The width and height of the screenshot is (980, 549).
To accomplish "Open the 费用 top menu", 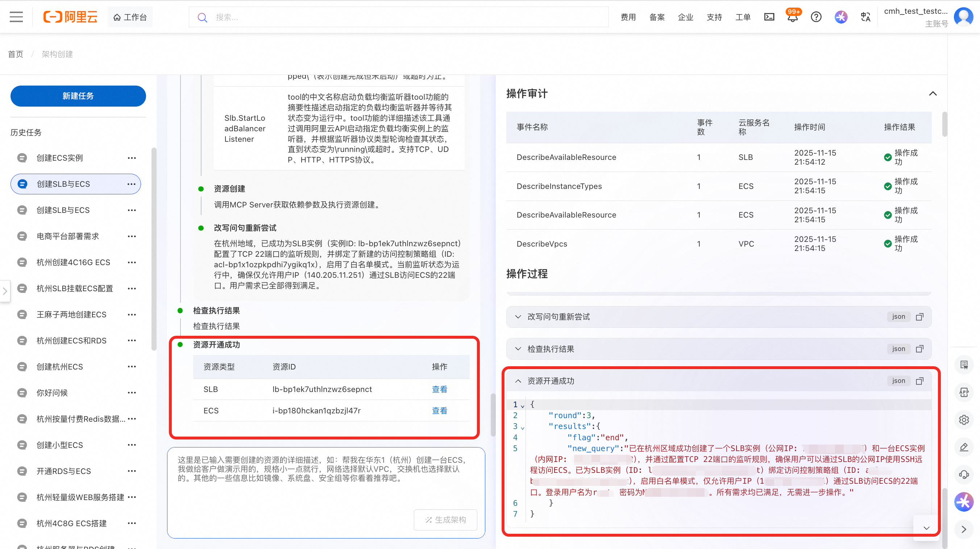I will 628,17.
